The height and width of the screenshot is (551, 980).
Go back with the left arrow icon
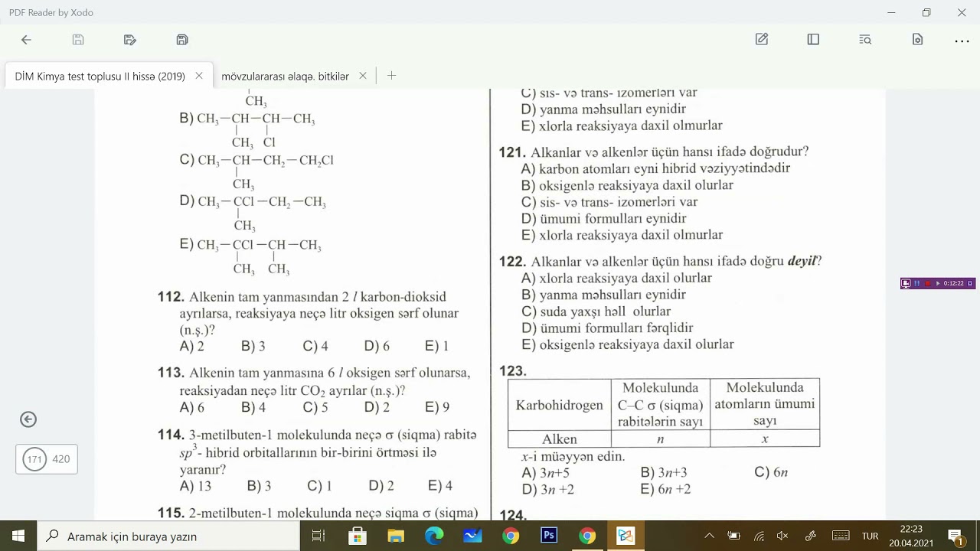tap(26, 40)
